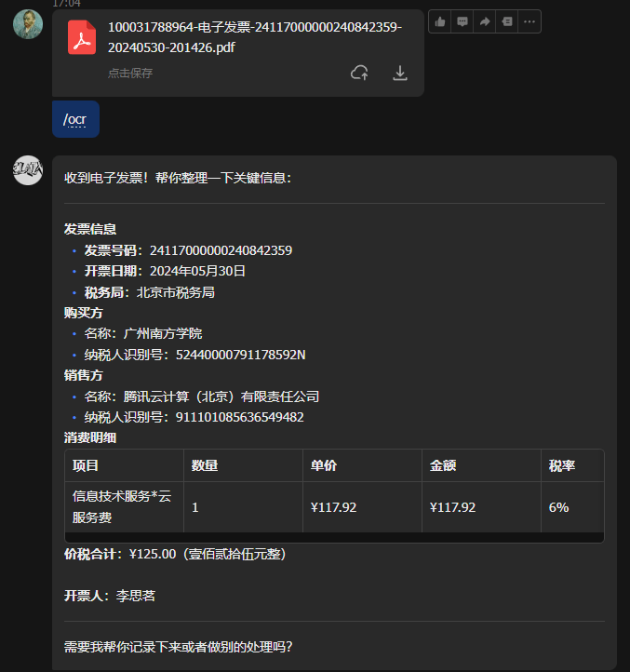Screen dimensions: 630x672
Task: Click the buyer tax ID 52440000791178592N
Action: (x=241, y=355)
